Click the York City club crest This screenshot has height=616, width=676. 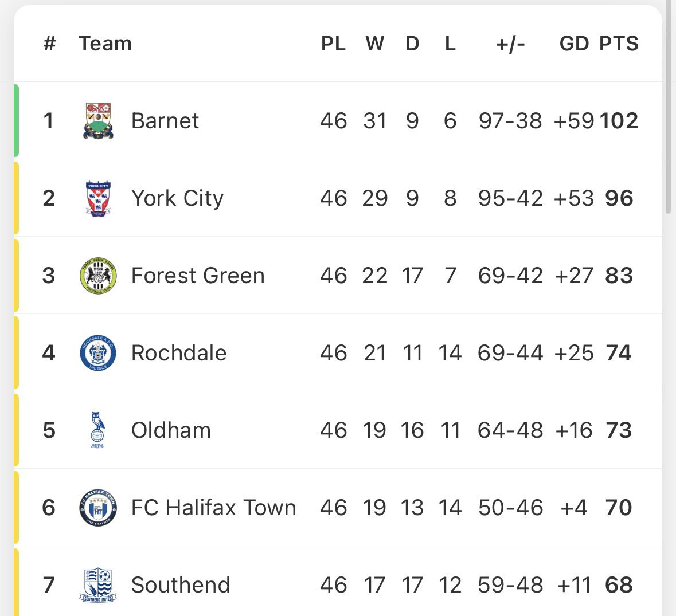pyautogui.click(x=98, y=198)
